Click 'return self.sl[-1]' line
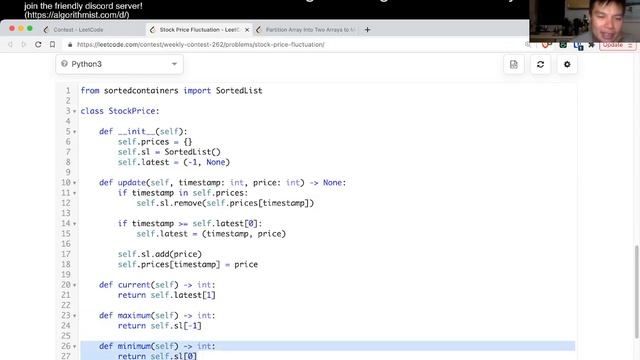This screenshot has height=360, width=640. [160, 325]
